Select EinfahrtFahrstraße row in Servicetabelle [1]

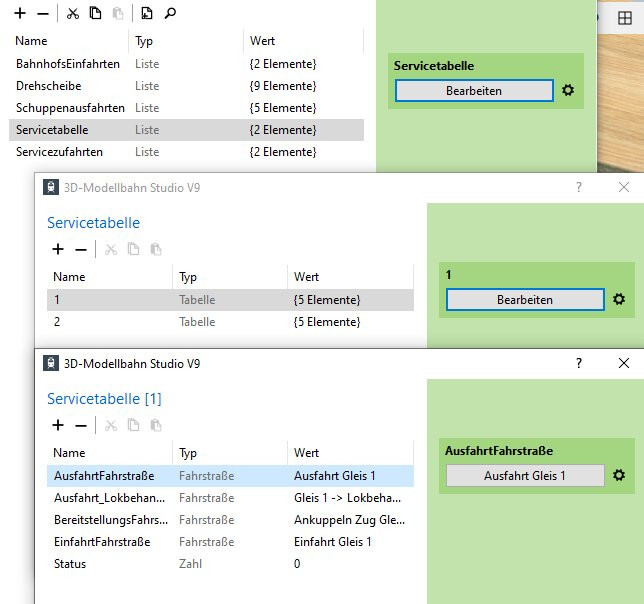[x=230, y=542]
